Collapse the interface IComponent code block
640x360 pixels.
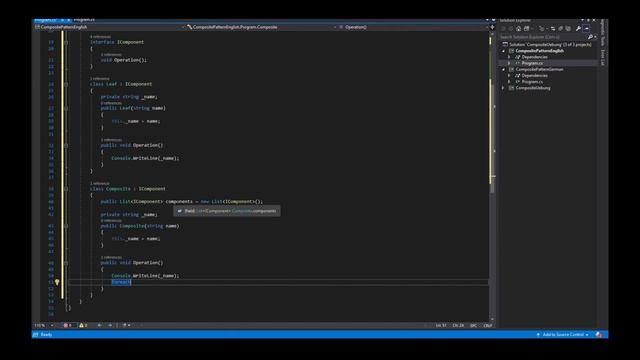coord(66,42)
